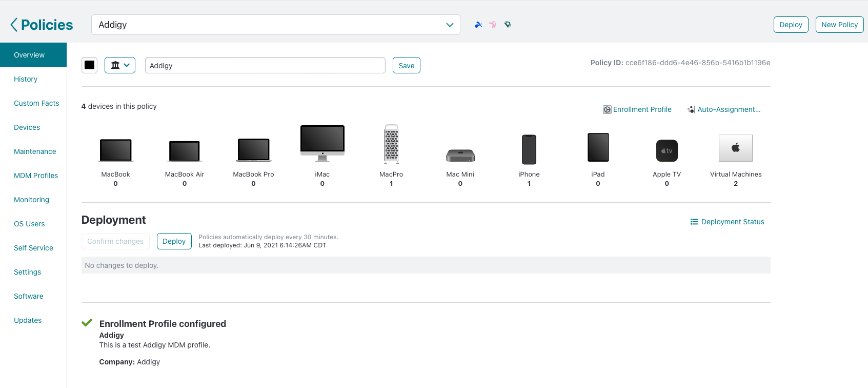
Task: Open Software in the sidebar
Action: tap(28, 296)
